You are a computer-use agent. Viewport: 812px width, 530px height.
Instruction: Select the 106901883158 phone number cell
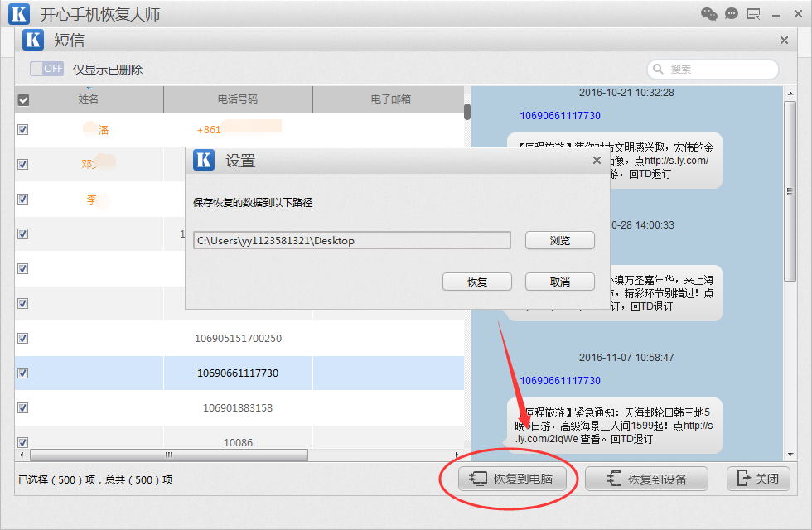click(x=239, y=407)
